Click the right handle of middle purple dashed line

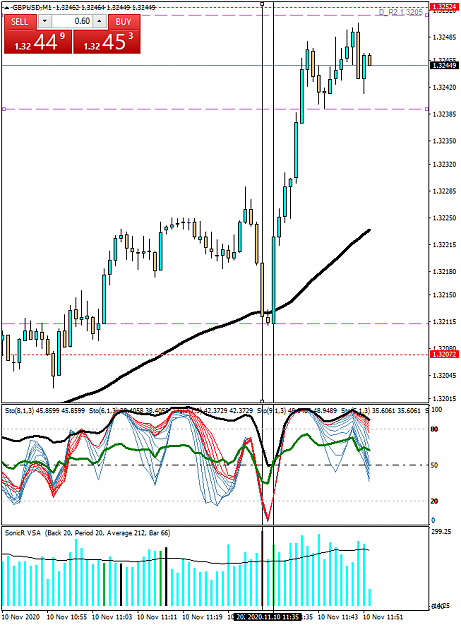point(427,109)
